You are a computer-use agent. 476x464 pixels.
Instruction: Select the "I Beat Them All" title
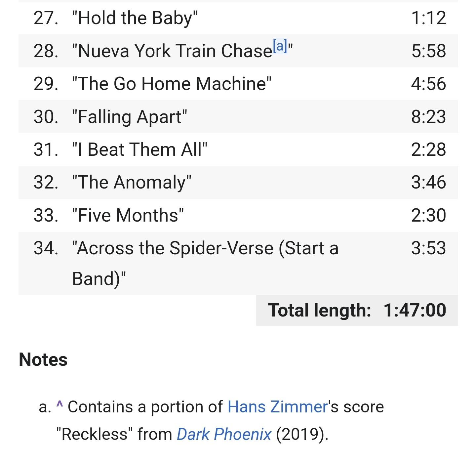coord(140,149)
